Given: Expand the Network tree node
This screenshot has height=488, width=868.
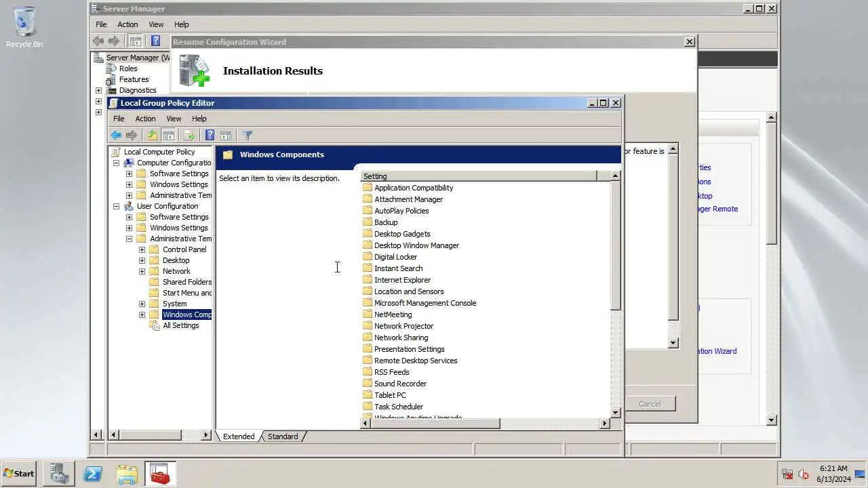Looking at the screenshot, I should pos(142,271).
